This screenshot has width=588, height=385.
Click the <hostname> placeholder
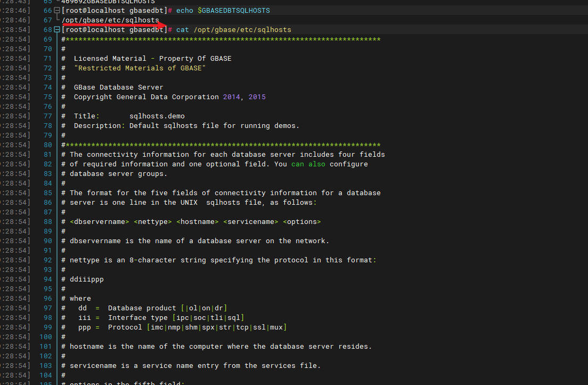(x=197, y=222)
